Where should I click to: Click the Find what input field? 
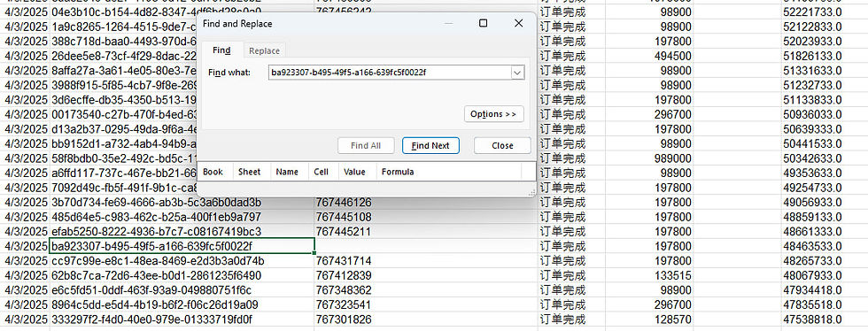coord(391,72)
